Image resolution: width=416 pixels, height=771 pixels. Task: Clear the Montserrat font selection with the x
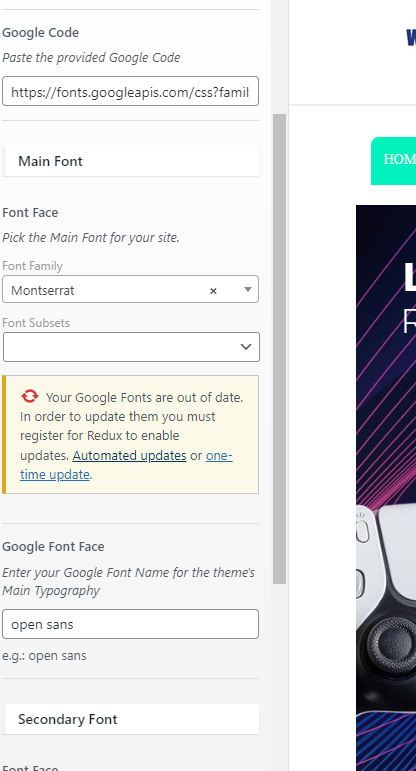coord(213,291)
